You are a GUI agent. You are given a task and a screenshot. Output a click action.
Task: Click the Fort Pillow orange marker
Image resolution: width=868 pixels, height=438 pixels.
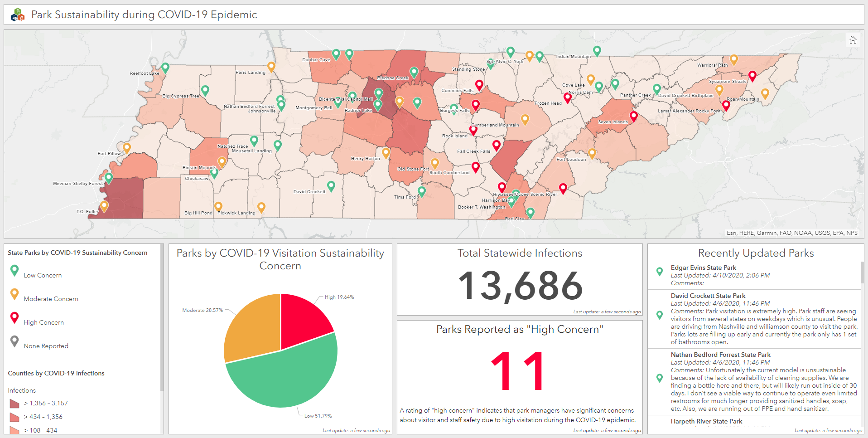pyautogui.click(x=127, y=147)
